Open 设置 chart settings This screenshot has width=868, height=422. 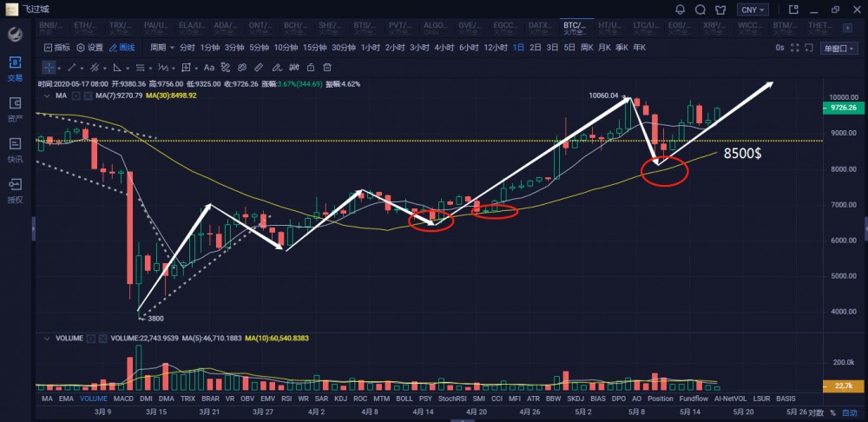[89, 48]
